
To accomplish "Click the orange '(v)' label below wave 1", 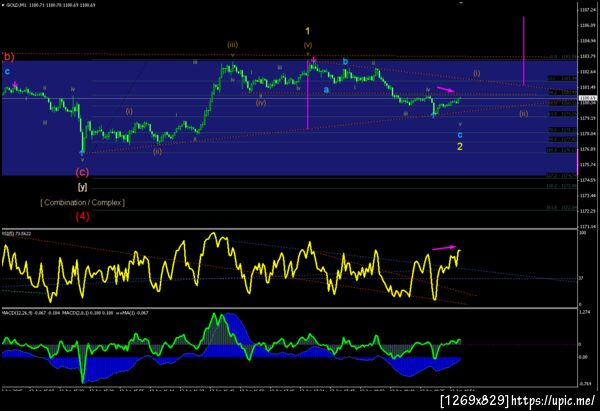I will [308, 45].
